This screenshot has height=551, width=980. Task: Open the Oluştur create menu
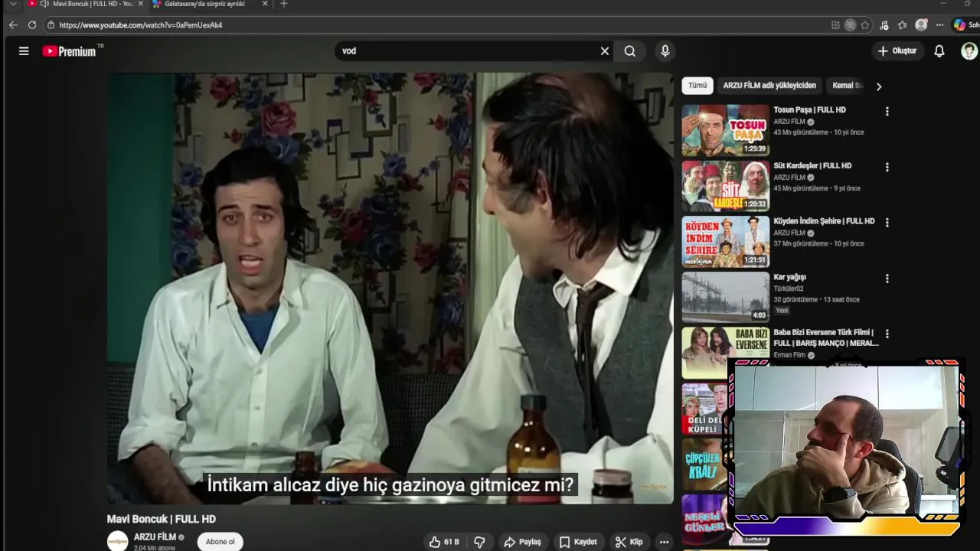pyautogui.click(x=897, y=51)
